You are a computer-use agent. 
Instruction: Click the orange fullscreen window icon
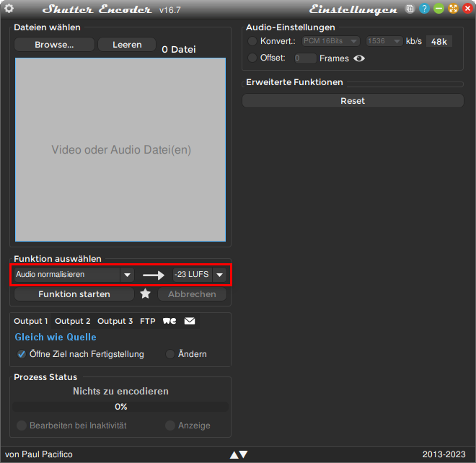click(x=453, y=9)
